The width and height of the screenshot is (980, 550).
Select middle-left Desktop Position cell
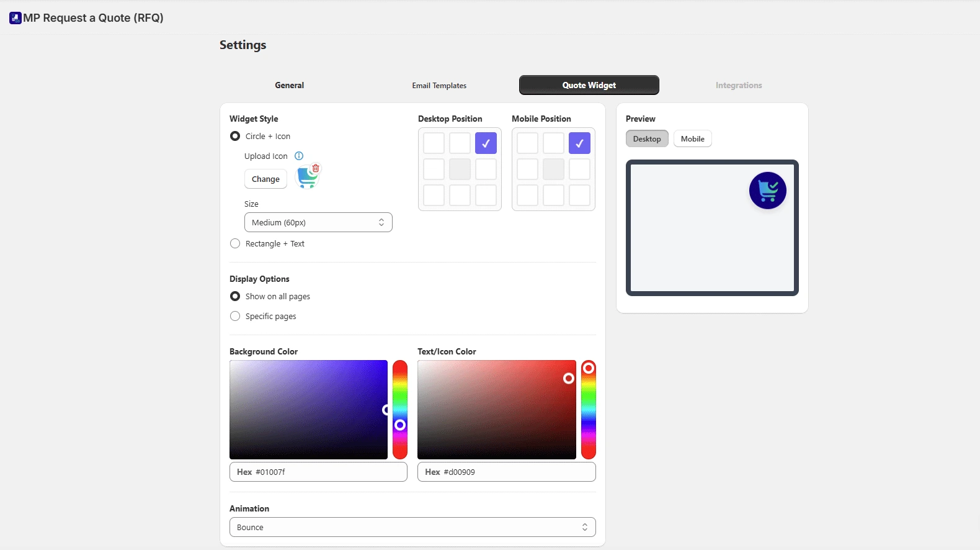point(434,169)
